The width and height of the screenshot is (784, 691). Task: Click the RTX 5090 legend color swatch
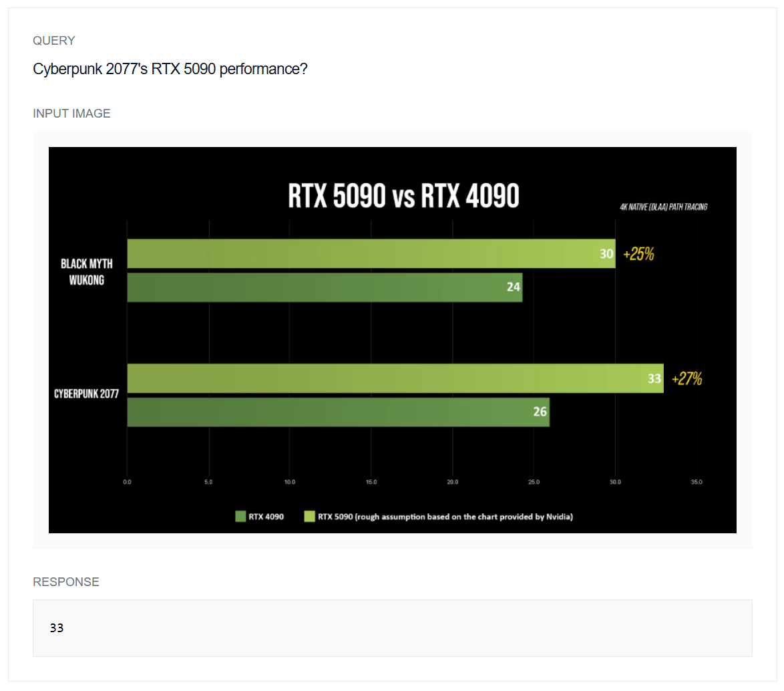coord(309,516)
